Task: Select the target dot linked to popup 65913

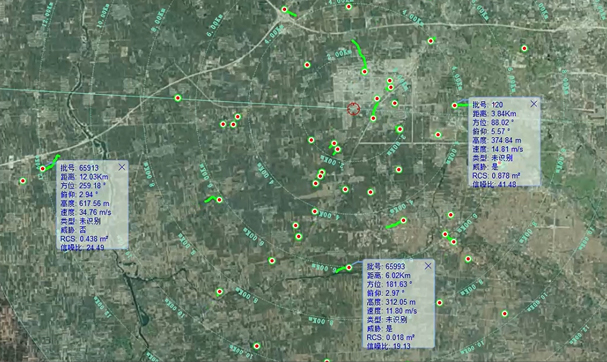Action: click(43, 169)
